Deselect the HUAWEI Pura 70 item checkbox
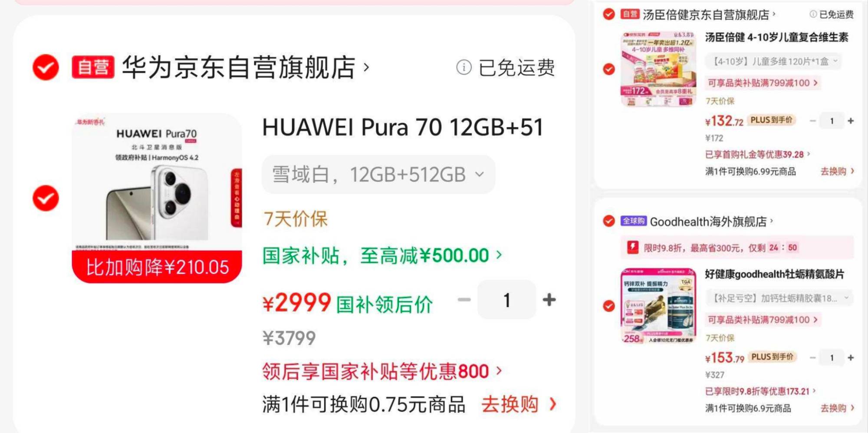Screen dimensions: 868x433 (46, 198)
